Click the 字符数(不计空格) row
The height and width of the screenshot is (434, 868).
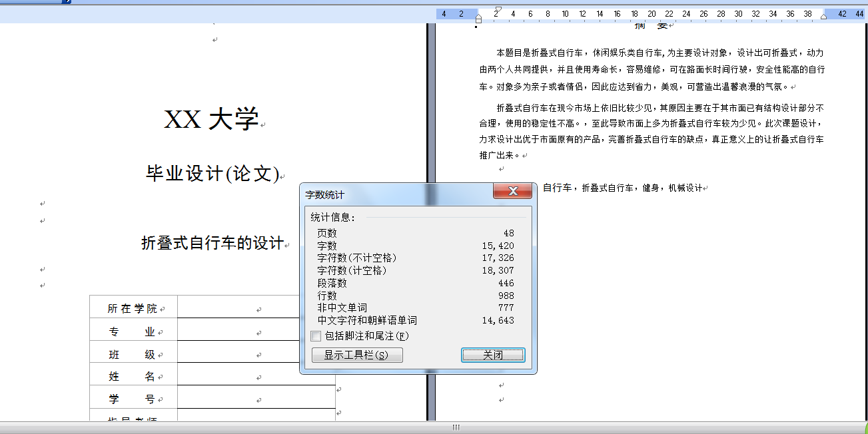tap(416, 258)
